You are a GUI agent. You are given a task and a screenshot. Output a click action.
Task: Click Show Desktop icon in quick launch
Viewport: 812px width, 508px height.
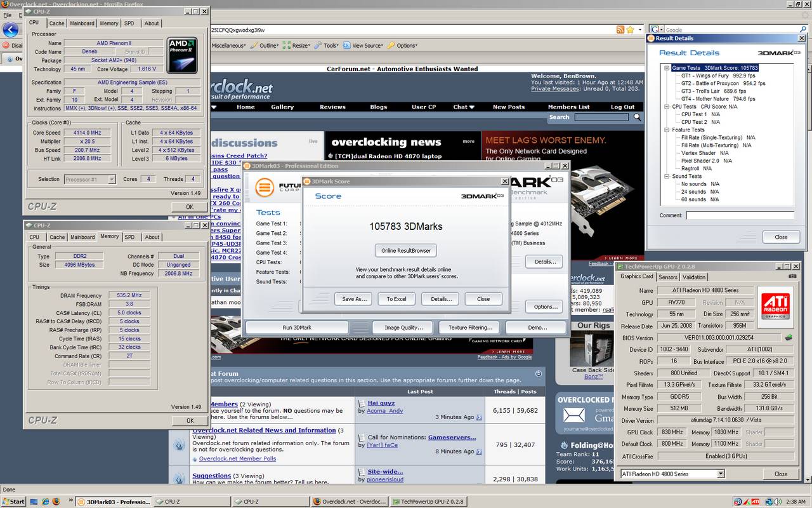point(33,502)
